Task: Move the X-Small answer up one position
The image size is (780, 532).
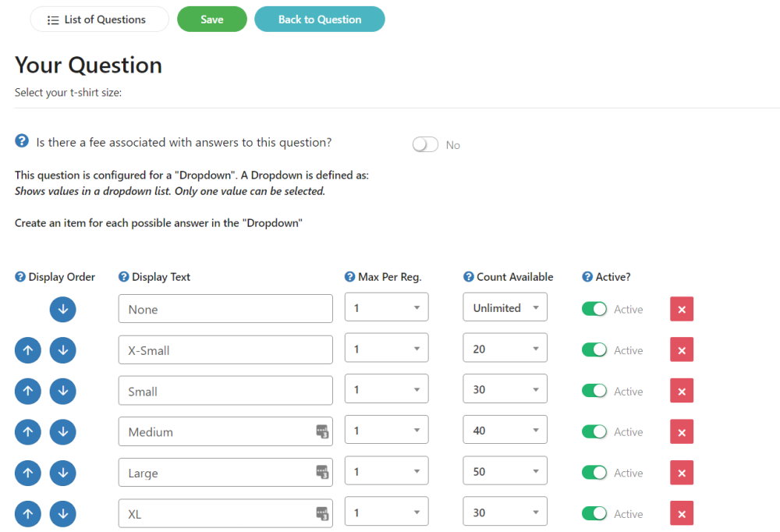Action: (x=27, y=349)
